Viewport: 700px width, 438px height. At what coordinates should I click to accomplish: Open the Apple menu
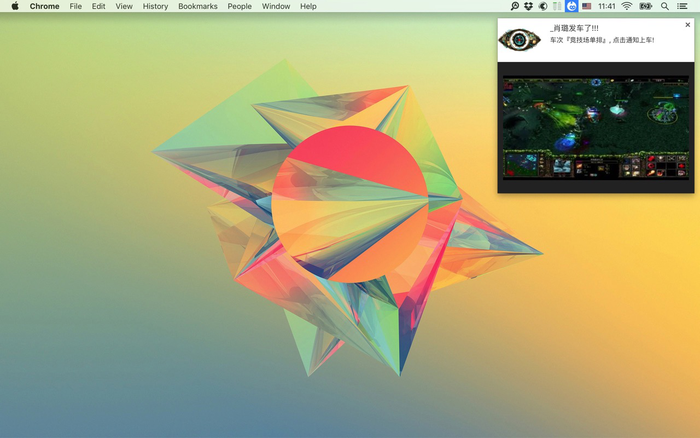pos(15,6)
